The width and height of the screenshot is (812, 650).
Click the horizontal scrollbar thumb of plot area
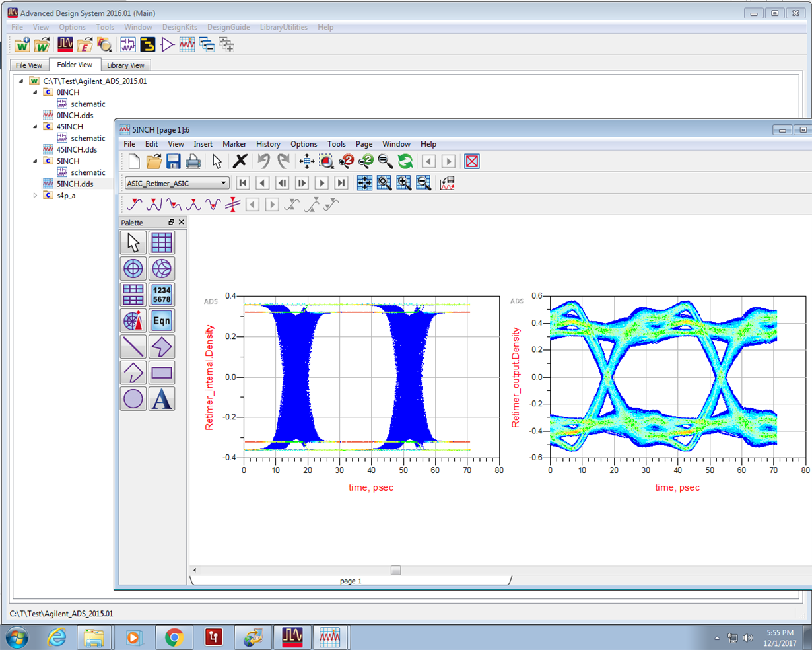click(395, 570)
